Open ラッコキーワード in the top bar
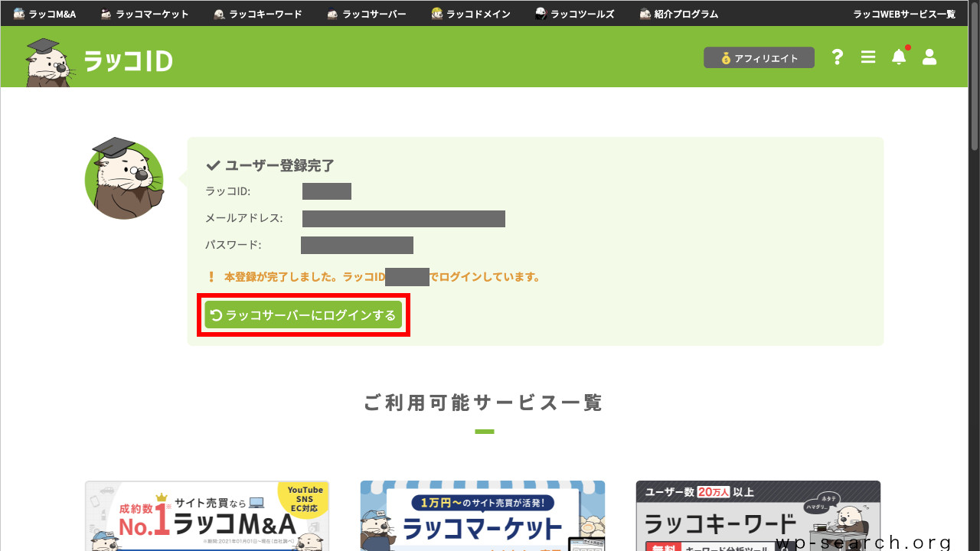Screen dimensions: 980x551 click(258, 14)
